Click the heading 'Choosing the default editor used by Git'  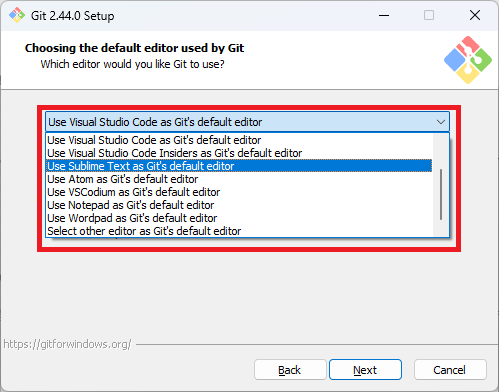tap(134, 48)
